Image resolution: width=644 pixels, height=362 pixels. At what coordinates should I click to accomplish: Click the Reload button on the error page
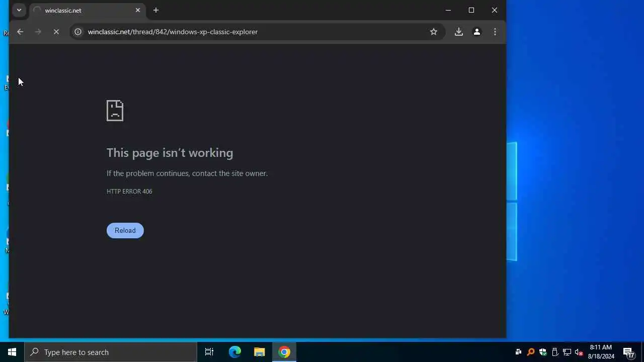pyautogui.click(x=125, y=230)
